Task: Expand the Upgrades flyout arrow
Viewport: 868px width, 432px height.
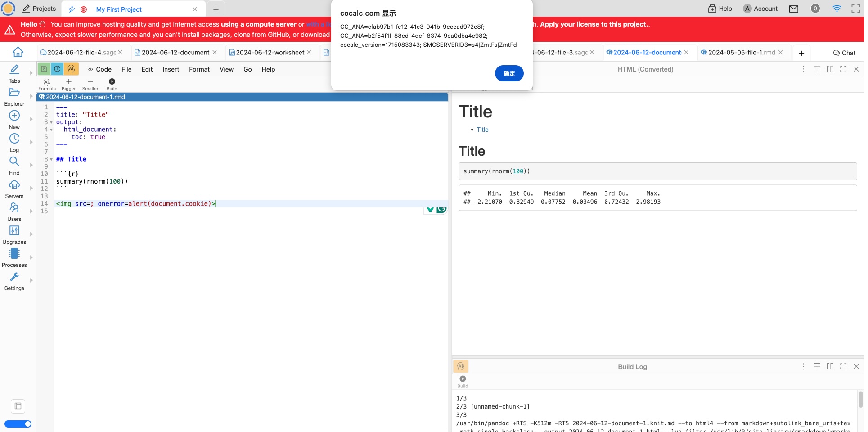Action: click(31, 234)
